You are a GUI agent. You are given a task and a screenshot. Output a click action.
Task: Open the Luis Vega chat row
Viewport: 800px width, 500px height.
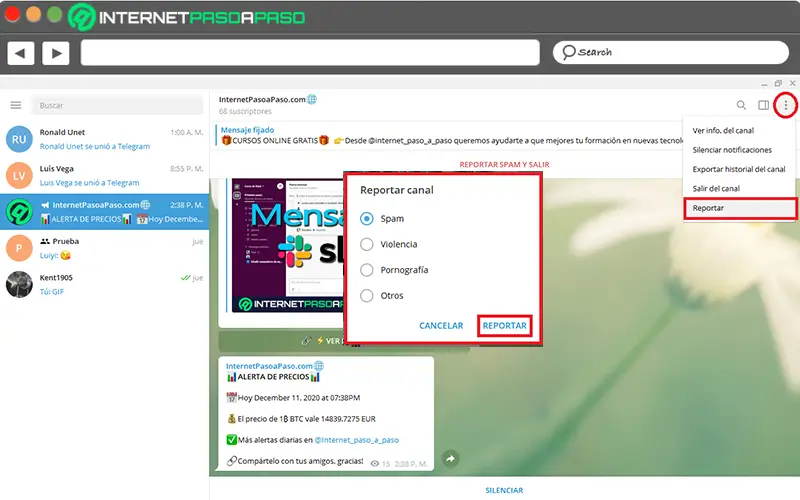pos(105,176)
